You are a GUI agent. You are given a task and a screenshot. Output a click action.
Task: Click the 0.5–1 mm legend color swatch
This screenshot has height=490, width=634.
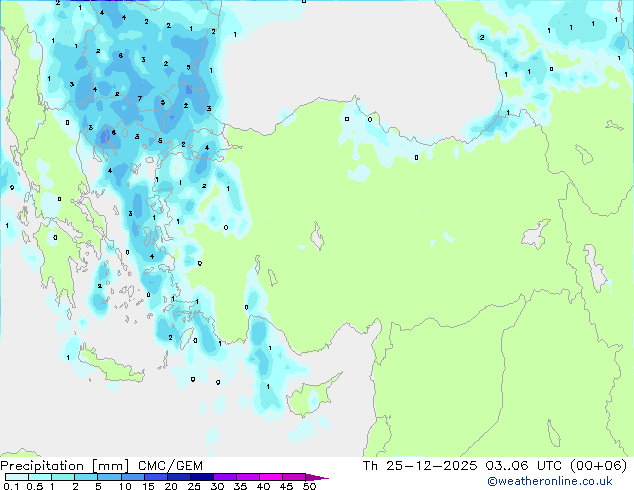(x=40, y=477)
